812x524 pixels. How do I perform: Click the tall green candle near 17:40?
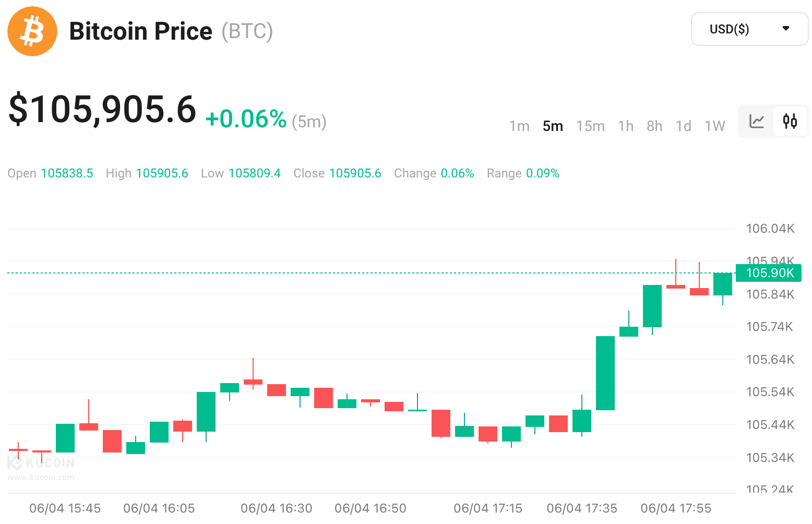pyautogui.click(x=605, y=373)
